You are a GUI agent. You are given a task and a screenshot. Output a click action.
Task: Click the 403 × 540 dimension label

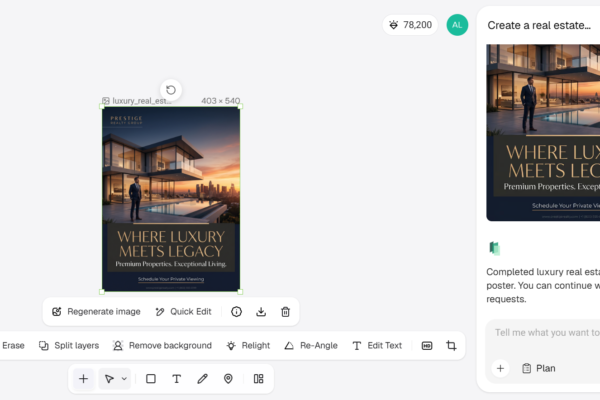220,101
